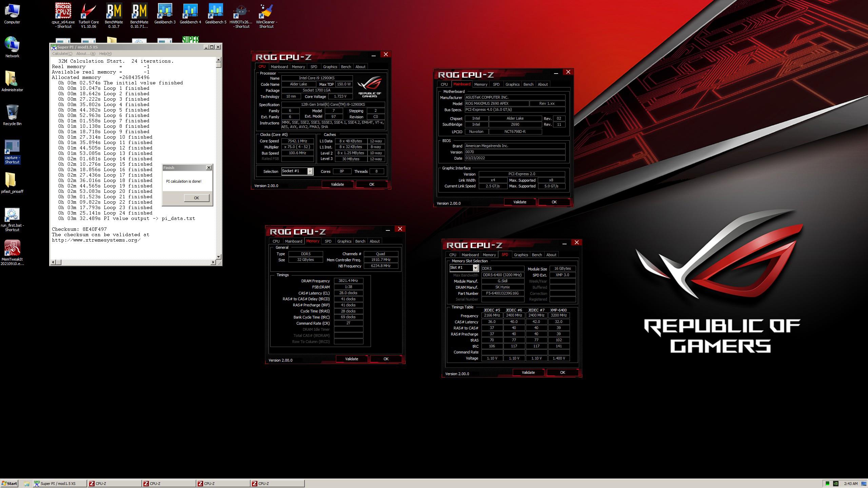This screenshot has height=488, width=868.
Task: Click Super PI vertical scrollbar up arrow
Action: [219, 60]
